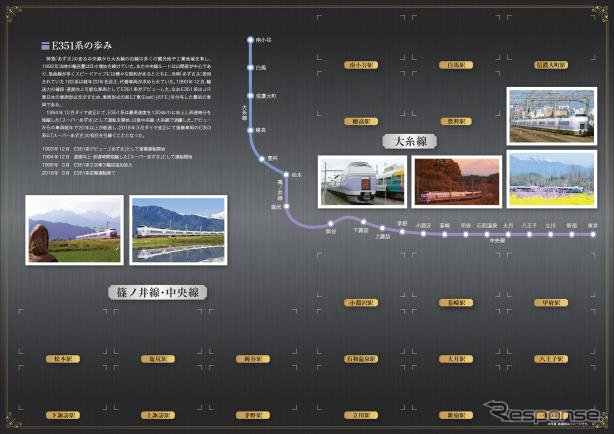Open the photo with the stone statue and train

pos(74,230)
